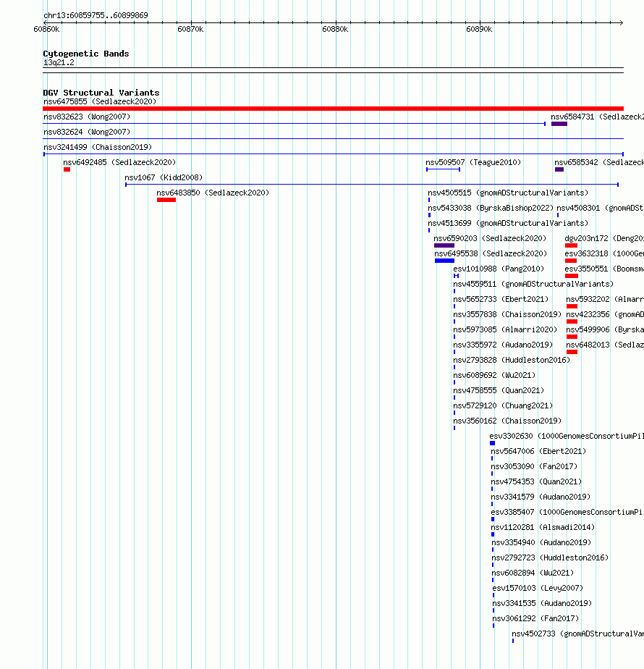Click the nsv3560162 (Chaisson2019) label

point(507,421)
